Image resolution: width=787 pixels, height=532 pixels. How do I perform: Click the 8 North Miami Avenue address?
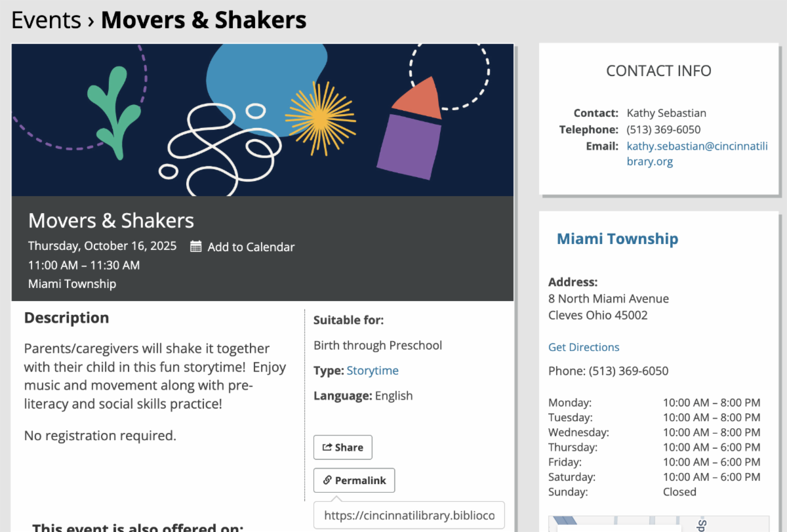pos(609,298)
